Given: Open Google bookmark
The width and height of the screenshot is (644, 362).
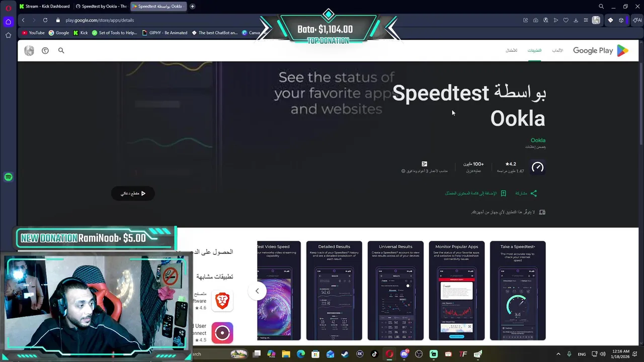Looking at the screenshot, I should click(59, 33).
